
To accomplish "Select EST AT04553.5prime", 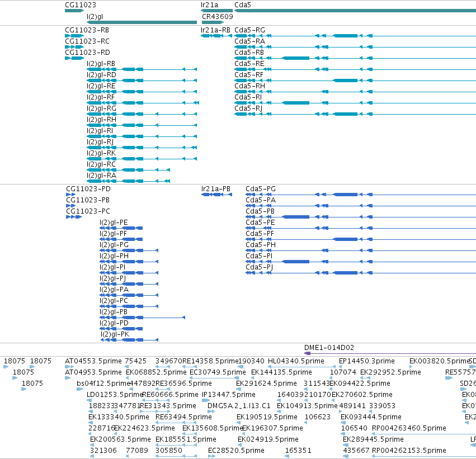I will click(x=93, y=361).
